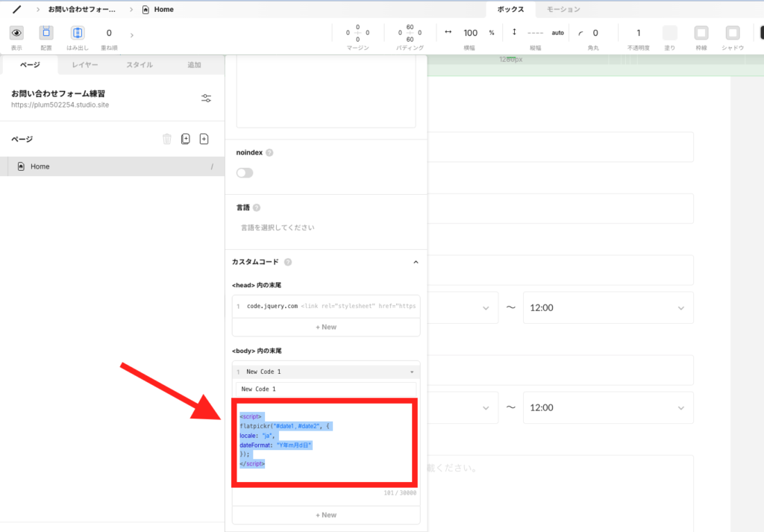Switch to the ボックス tab
The image size is (764, 532).
click(x=510, y=9)
